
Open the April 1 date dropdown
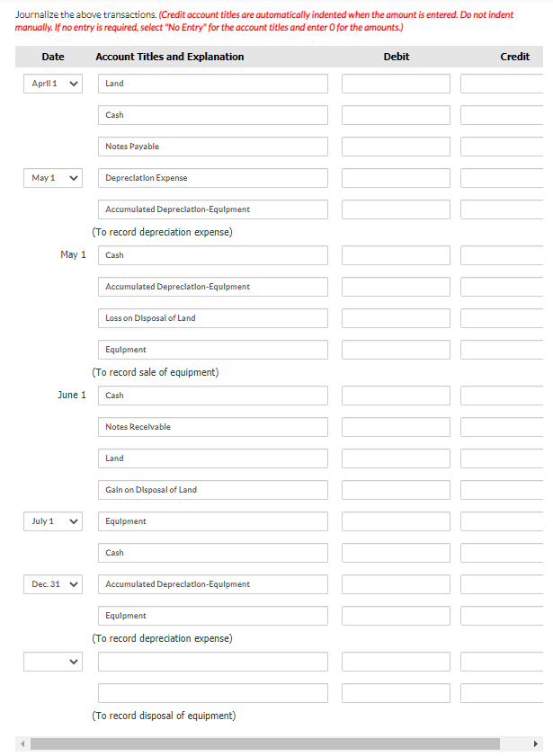click(52, 83)
